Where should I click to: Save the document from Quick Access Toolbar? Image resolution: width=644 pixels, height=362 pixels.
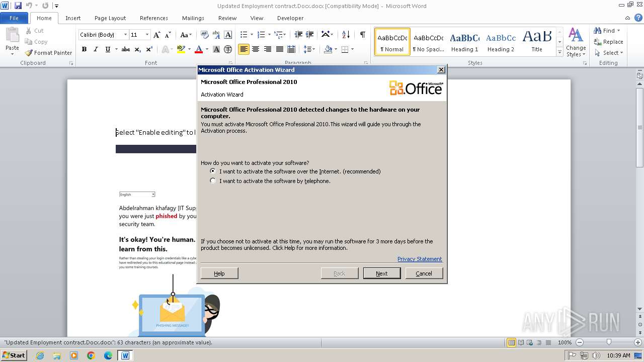point(18,6)
